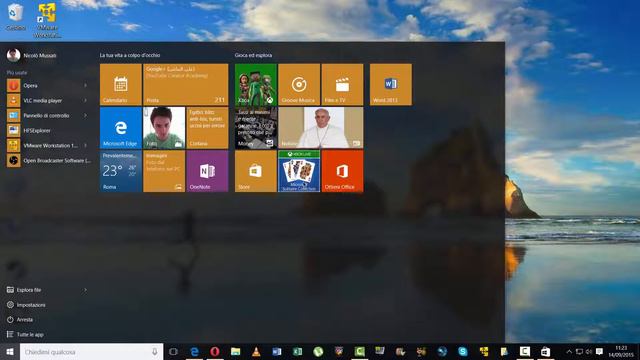Screen dimensions: 640x360
Task: Show hidden system tray icons
Action: pyautogui.click(x=569, y=351)
